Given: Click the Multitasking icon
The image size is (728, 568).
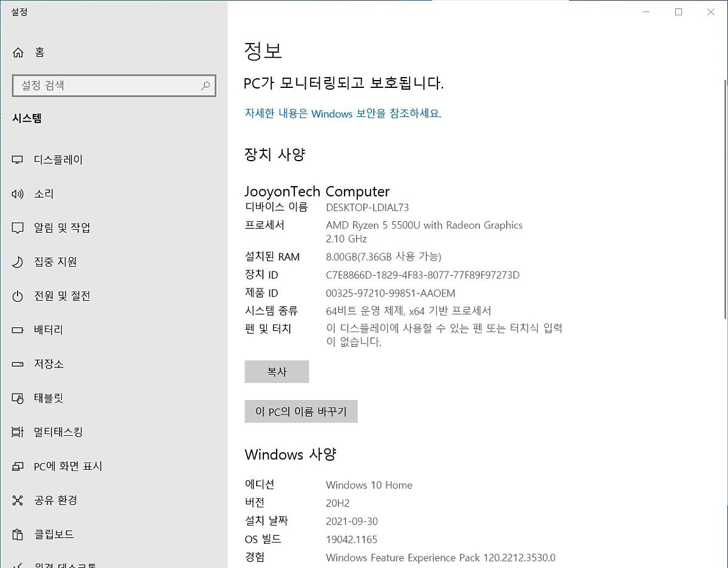Looking at the screenshot, I should click(x=18, y=432).
